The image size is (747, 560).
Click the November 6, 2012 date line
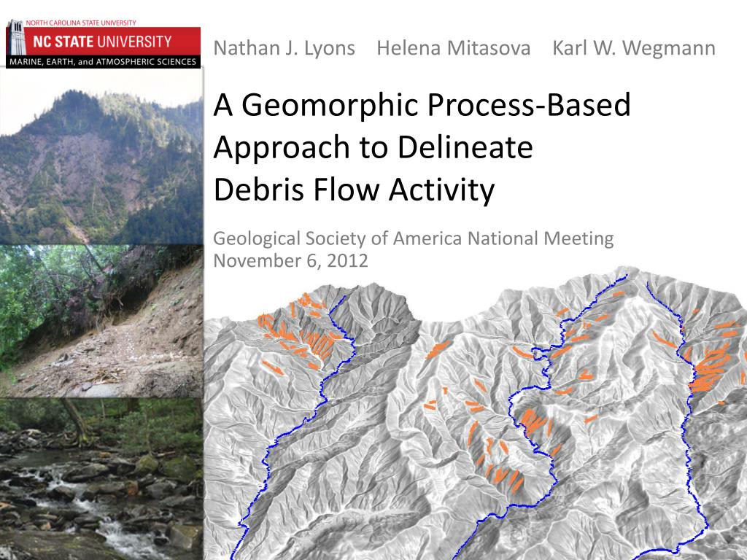[290, 260]
